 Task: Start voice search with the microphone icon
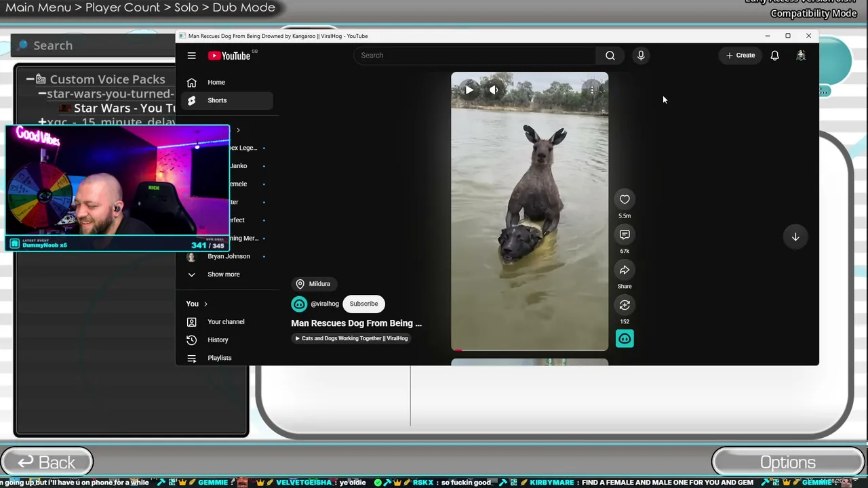pos(641,56)
